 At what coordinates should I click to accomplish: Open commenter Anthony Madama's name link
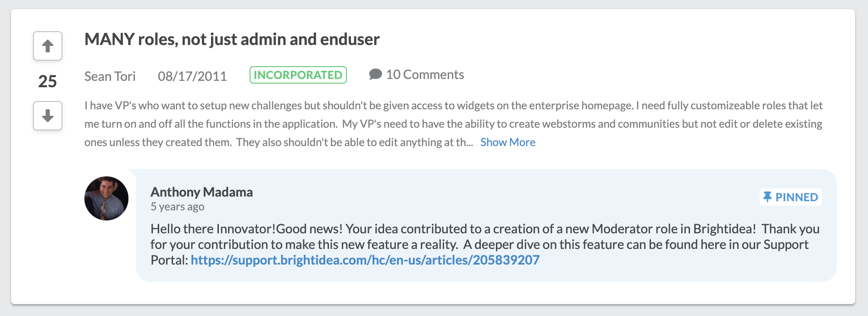pos(201,192)
